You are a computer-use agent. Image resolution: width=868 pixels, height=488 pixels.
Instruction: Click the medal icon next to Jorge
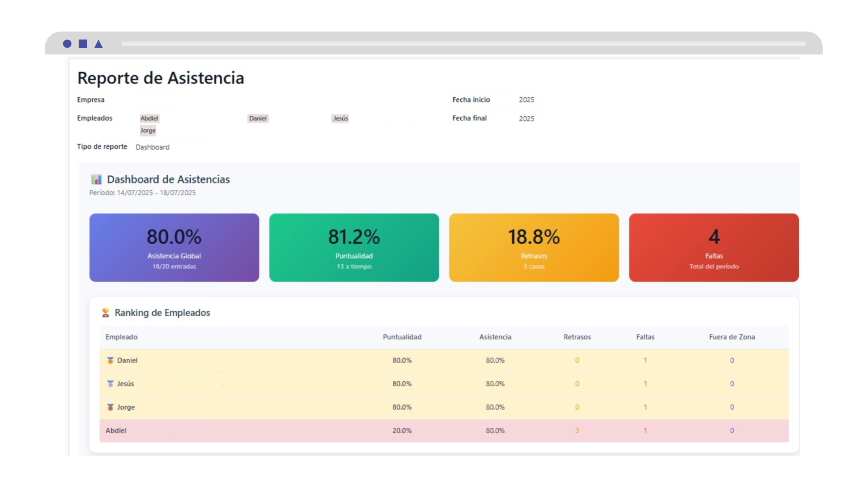(x=110, y=407)
